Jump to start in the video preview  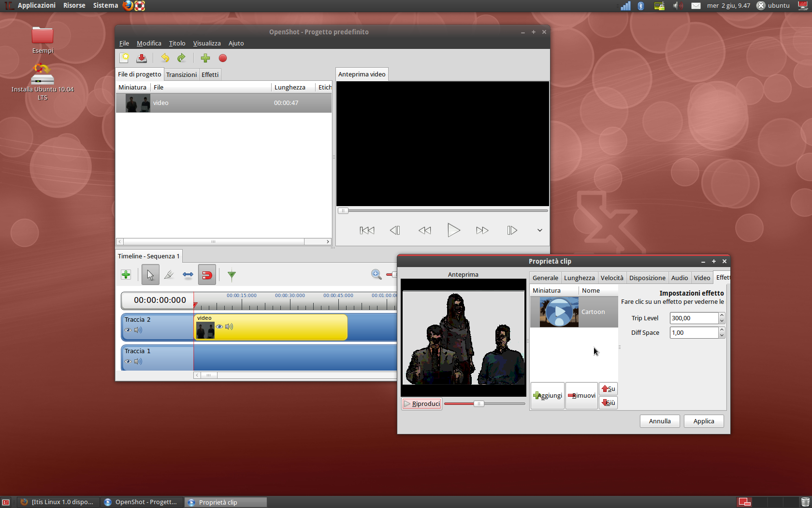pos(367,230)
